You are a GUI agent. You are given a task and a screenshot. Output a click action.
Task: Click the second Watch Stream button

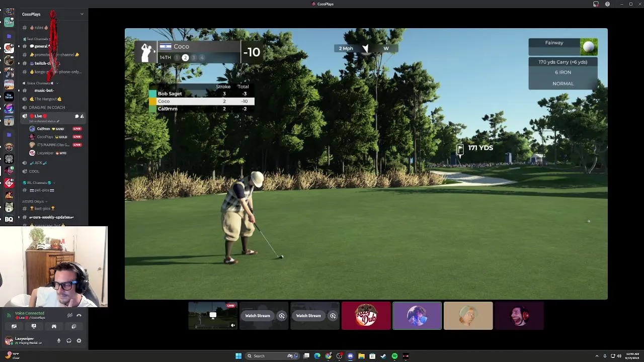[x=308, y=316]
